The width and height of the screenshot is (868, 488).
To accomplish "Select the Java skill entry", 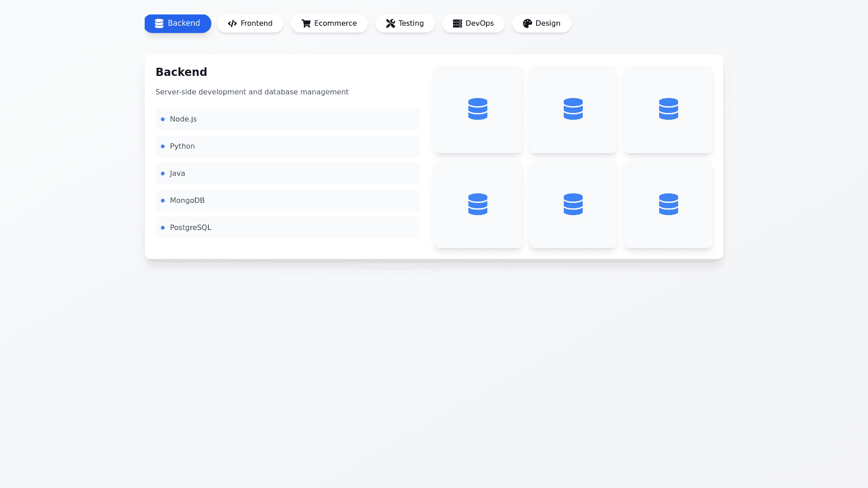I will pyautogui.click(x=288, y=174).
